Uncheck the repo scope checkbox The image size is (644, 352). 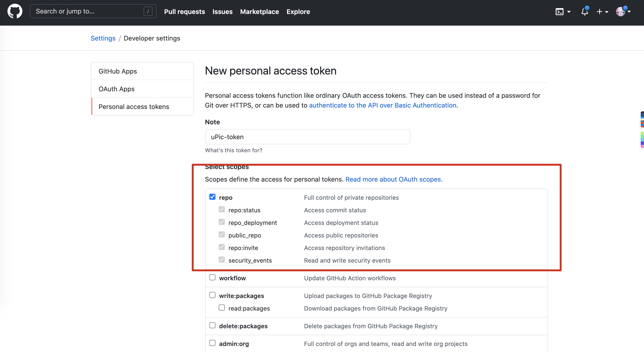pos(212,197)
